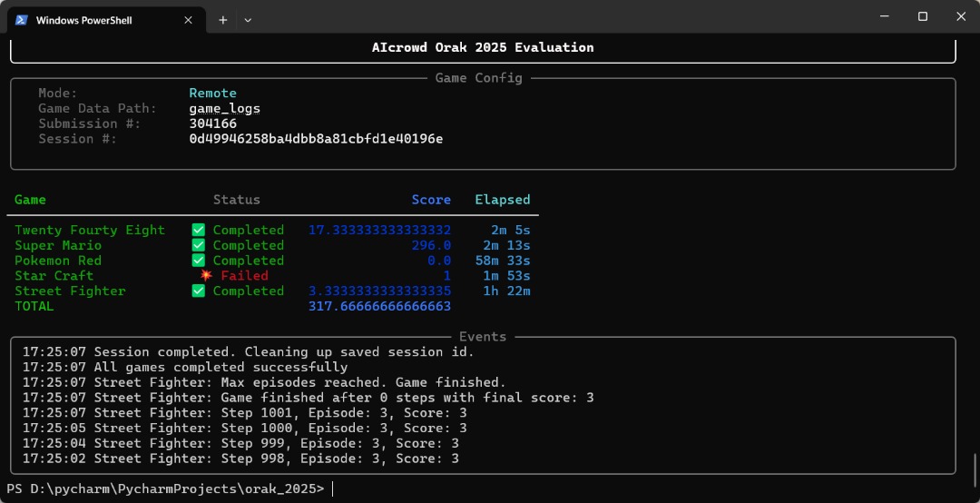980x503 pixels.
Task: Click the TOTAL score value
Action: (x=379, y=306)
